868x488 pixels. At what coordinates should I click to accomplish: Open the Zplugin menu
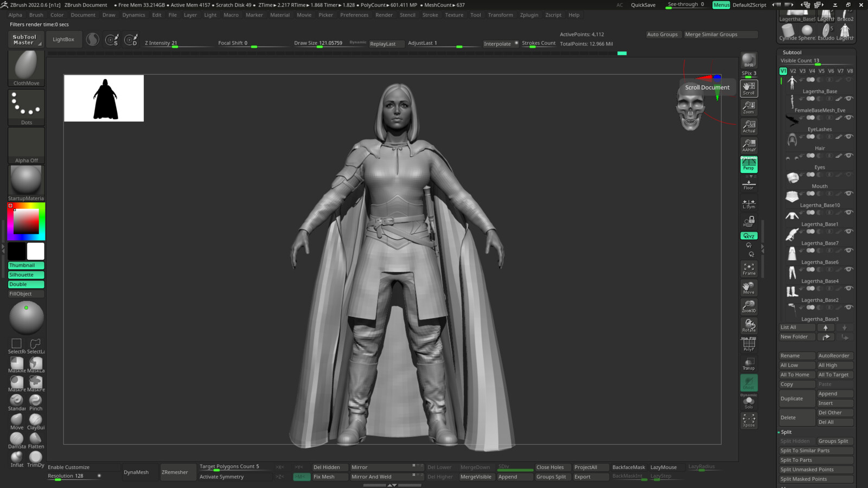(x=529, y=15)
